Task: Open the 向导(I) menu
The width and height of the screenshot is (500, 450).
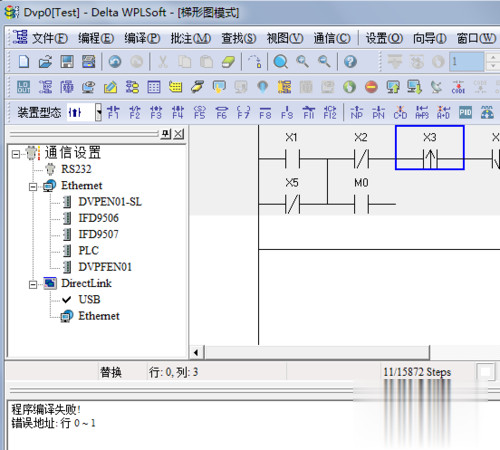Action: [x=430, y=38]
